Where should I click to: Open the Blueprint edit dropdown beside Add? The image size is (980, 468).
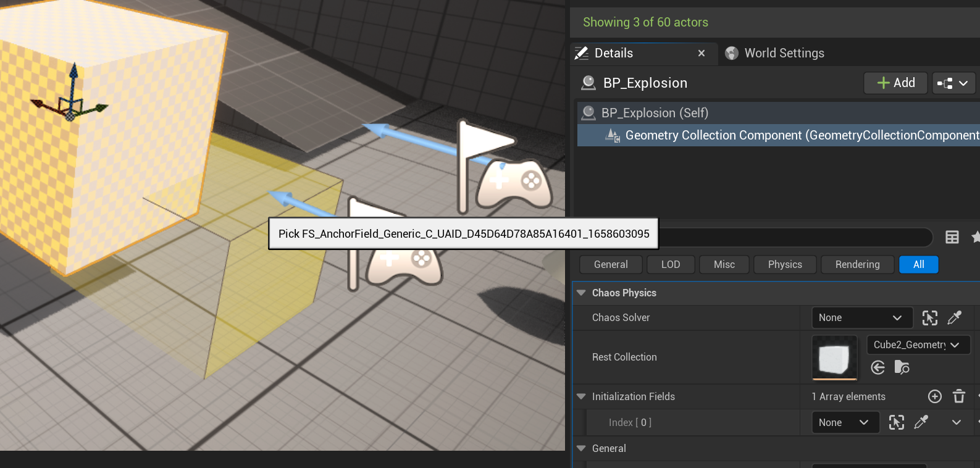[953, 83]
